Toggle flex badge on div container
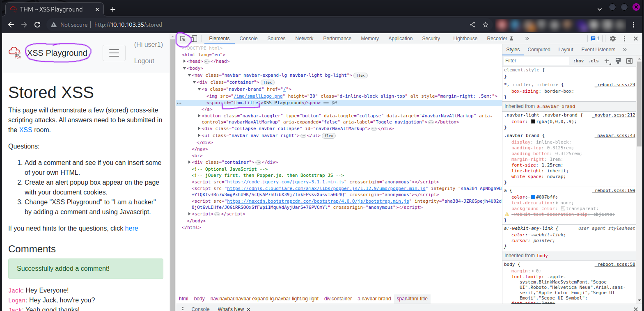Screen dimensions: 644x311 (268, 82)
